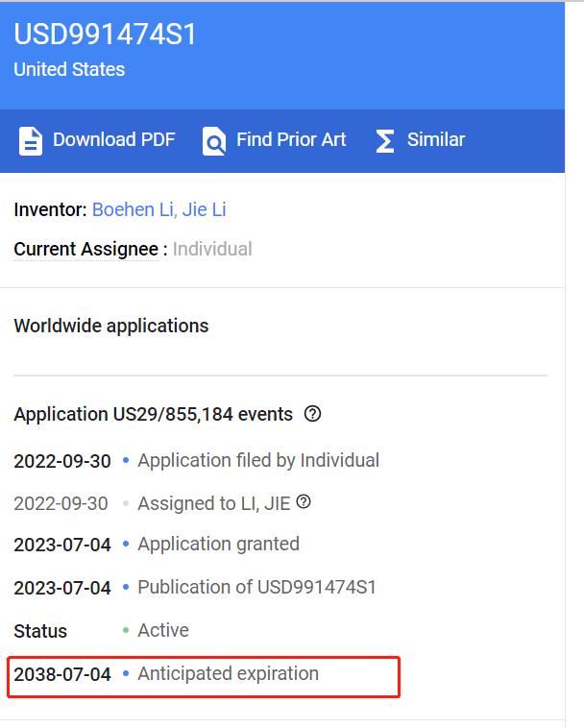This screenshot has height=728, width=584.
Task: Click the Application granted event
Action: (219, 545)
